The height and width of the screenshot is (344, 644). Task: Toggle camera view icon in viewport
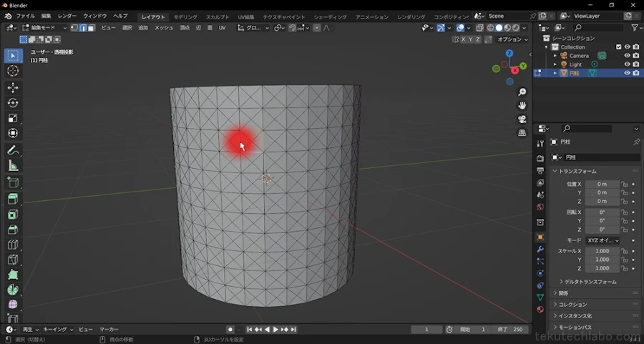[522, 119]
